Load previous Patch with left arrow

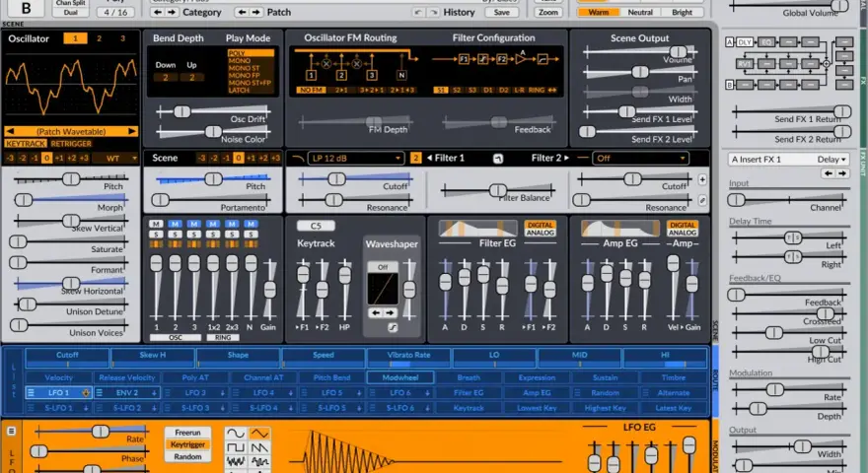[x=242, y=12]
